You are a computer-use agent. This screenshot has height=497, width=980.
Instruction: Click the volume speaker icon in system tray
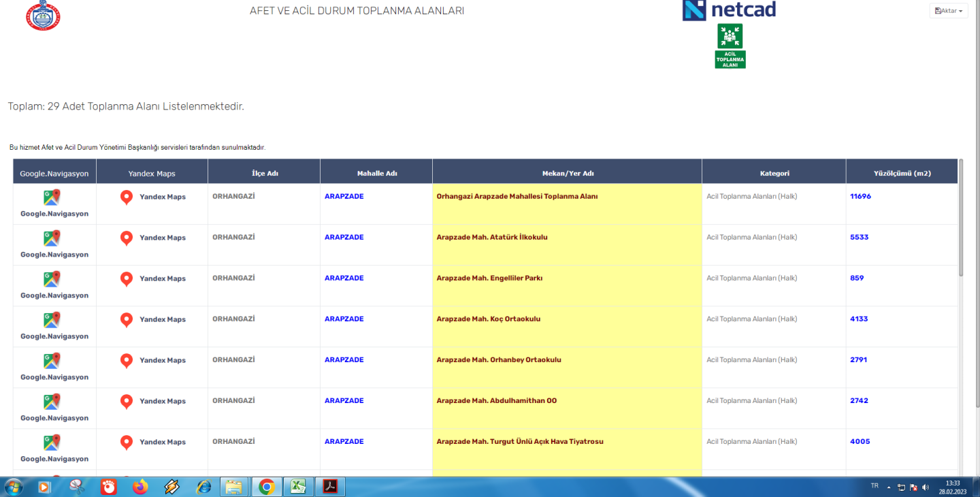tap(926, 487)
